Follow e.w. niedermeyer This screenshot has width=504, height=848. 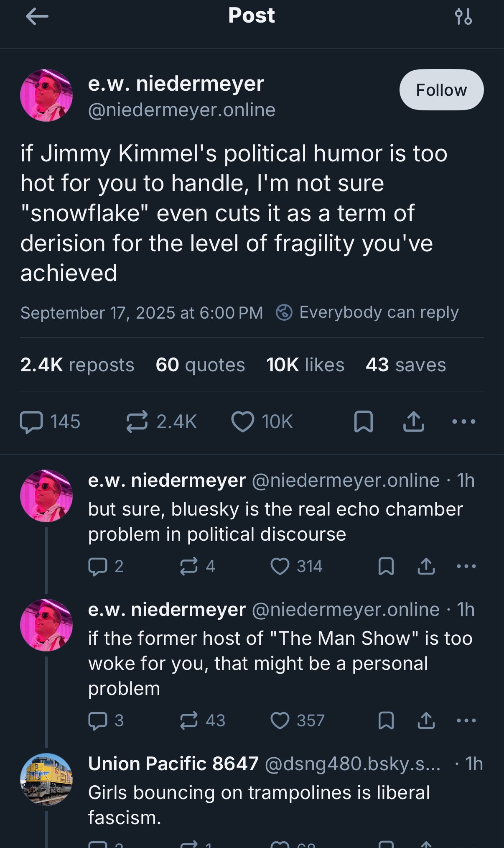click(x=441, y=90)
